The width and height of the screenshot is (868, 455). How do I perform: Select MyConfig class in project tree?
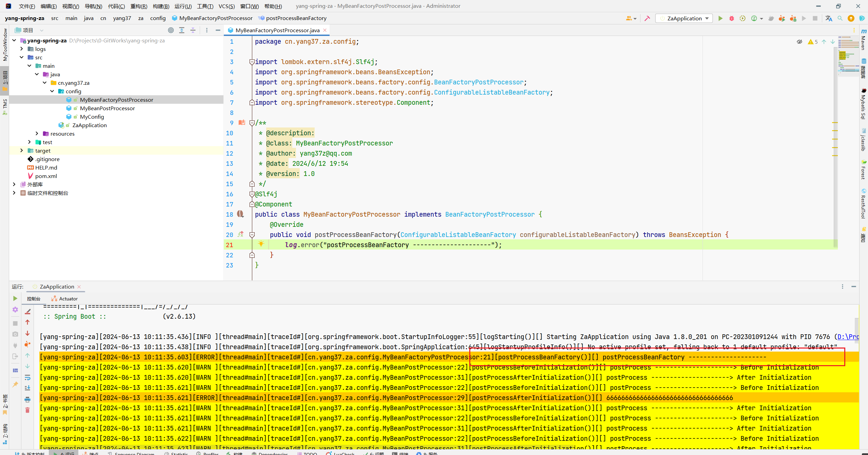coord(92,117)
